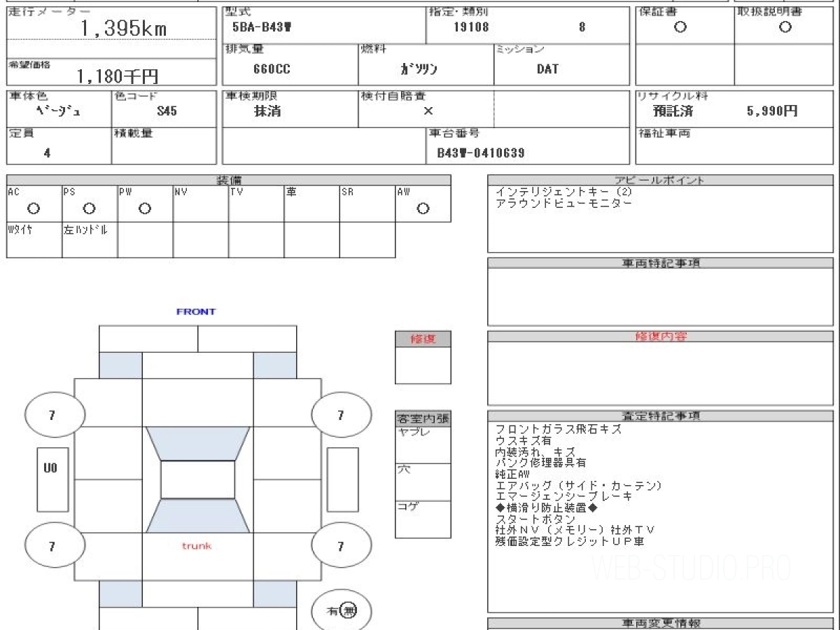Click the U0 damage mark on diagram
This screenshot has height=630, width=840.
click(50, 468)
